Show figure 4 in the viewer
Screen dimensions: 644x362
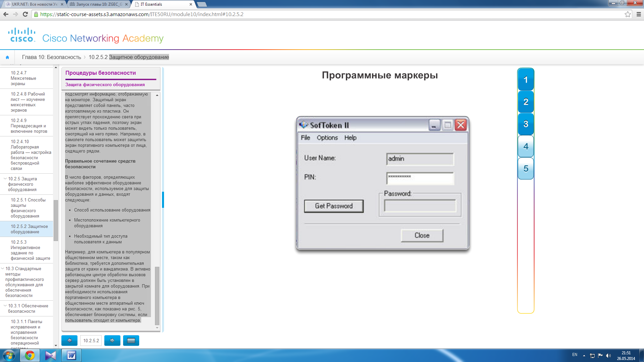click(x=526, y=146)
